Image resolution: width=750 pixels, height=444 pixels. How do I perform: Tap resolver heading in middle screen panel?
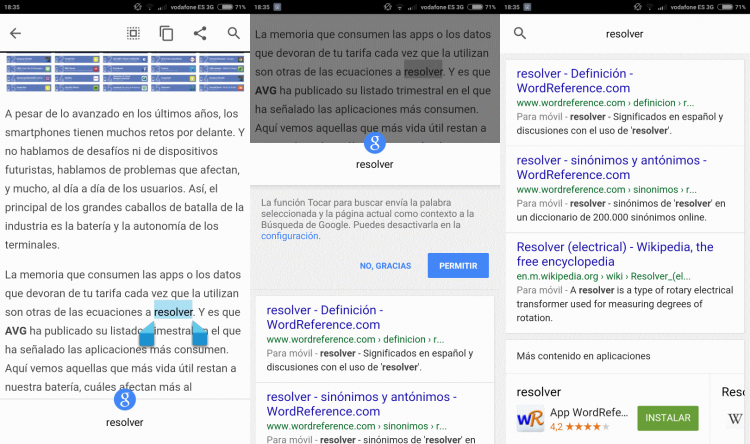tap(375, 164)
